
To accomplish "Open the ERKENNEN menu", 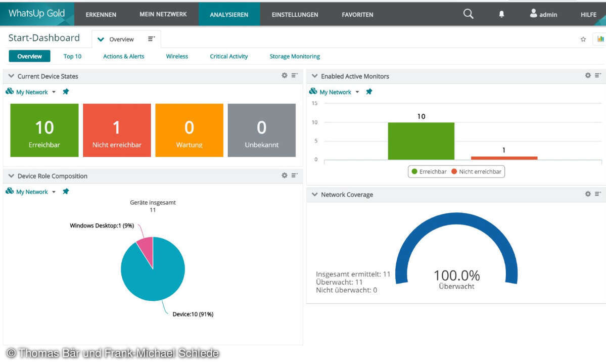I will point(101,15).
